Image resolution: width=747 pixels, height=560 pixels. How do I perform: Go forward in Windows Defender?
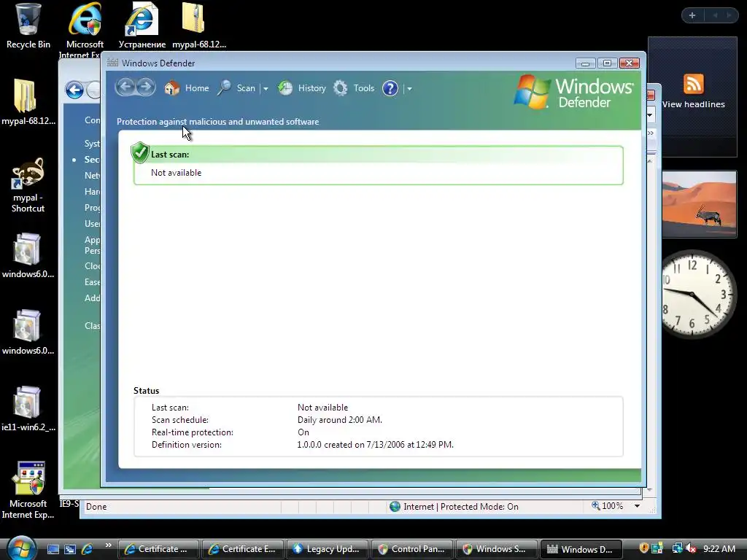coord(146,87)
